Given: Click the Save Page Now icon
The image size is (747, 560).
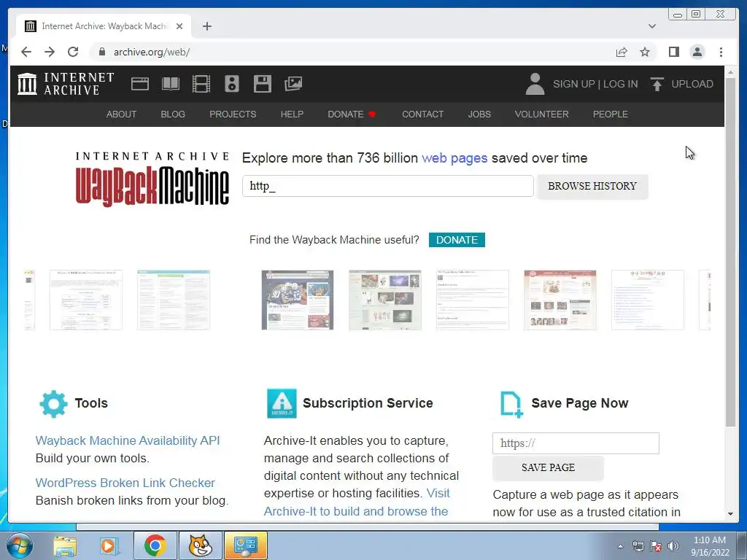Looking at the screenshot, I should click(x=511, y=404).
